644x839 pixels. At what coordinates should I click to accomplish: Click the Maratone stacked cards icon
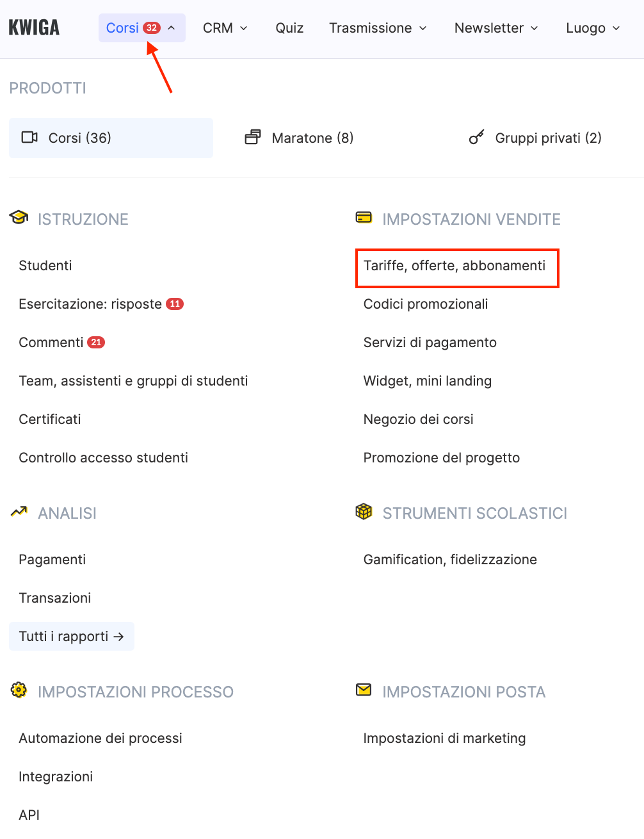(253, 137)
